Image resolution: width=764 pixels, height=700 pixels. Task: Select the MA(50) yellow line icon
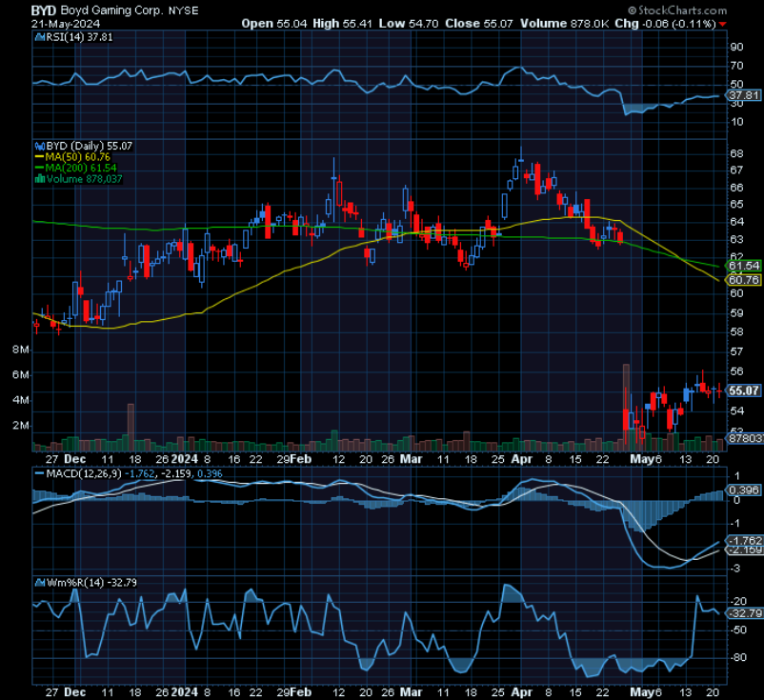[38, 157]
